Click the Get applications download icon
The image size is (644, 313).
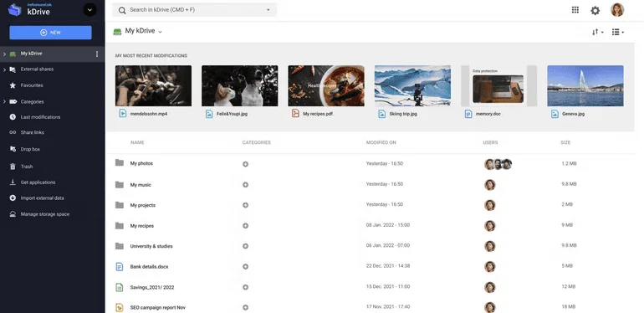[13, 182]
